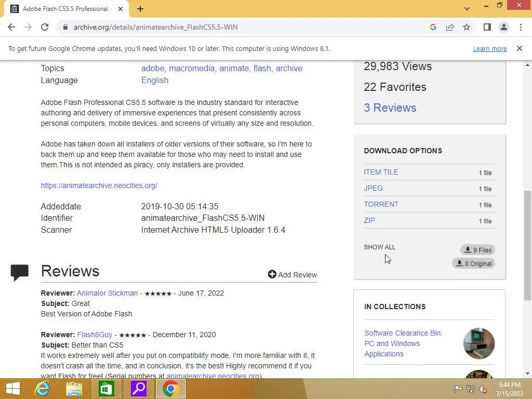Click the English language link

(x=155, y=81)
